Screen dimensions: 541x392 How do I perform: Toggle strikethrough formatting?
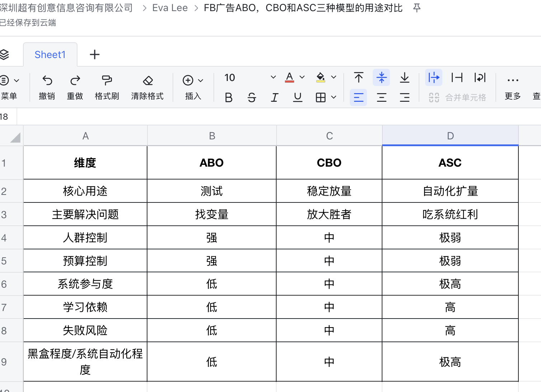[x=251, y=97]
